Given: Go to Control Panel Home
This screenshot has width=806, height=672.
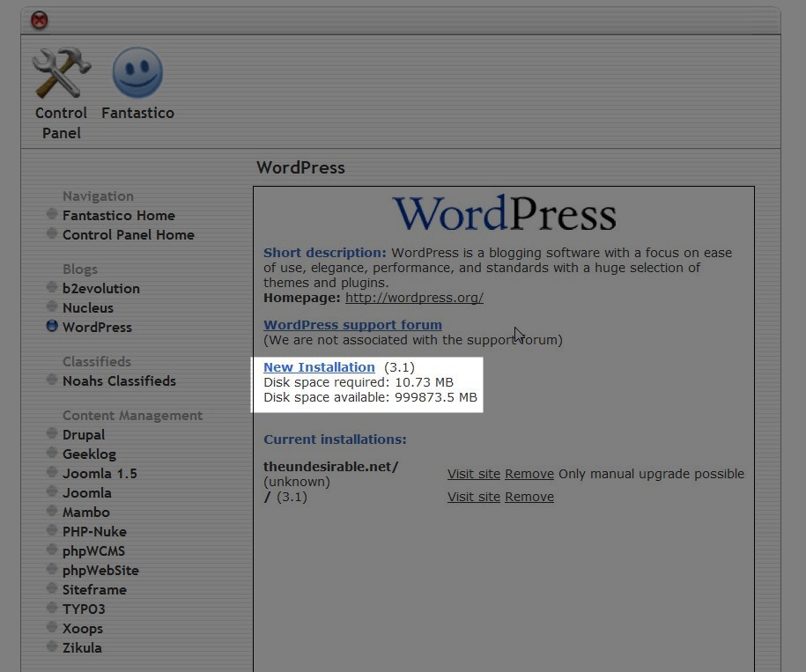Looking at the screenshot, I should pyautogui.click(x=129, y=235).
